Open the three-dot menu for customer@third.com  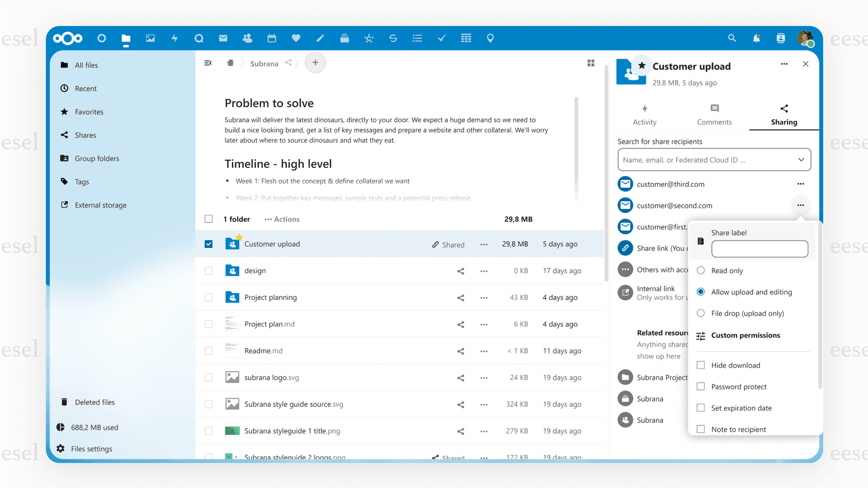[801, 184]
